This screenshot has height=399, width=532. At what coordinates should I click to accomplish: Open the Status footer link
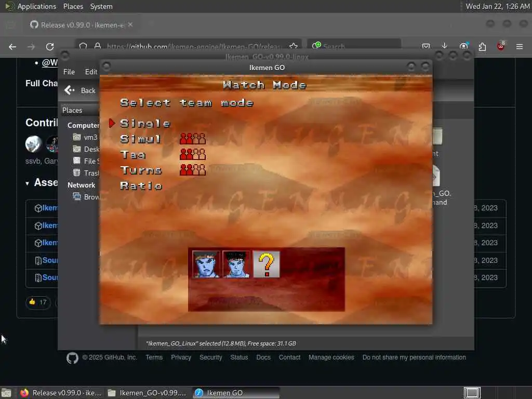click(x=239, y=357)
